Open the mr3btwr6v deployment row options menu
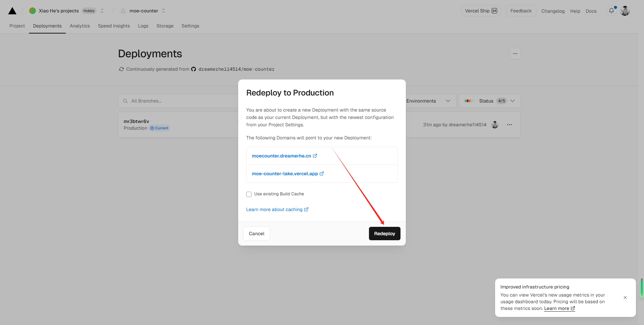This screenshot has height=325, width=644. click(x=509, y=125)
